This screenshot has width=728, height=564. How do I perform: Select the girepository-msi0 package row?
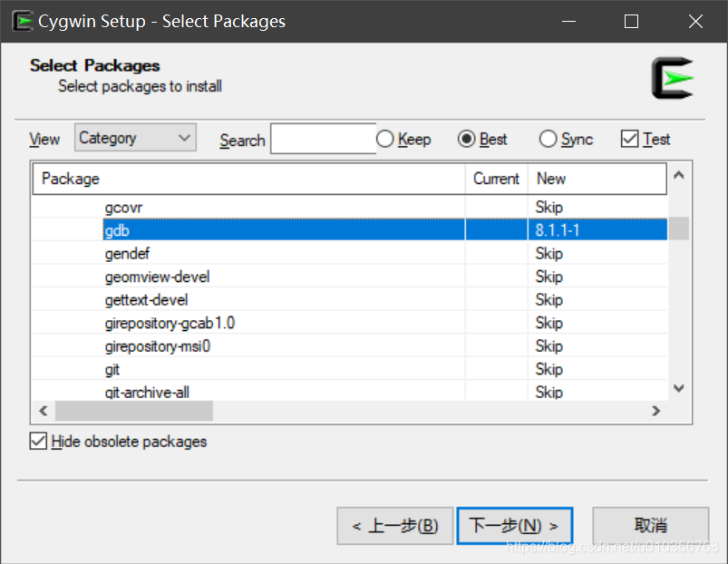pyautogui.click(x=350, y=345)
